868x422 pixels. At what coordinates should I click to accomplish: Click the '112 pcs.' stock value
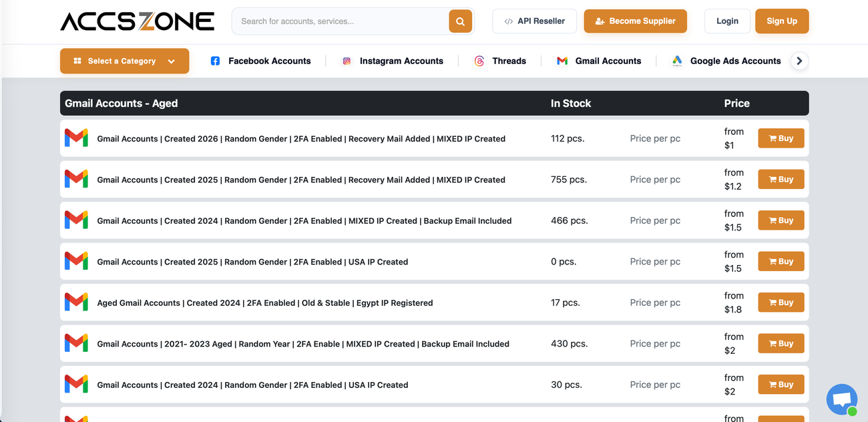point(568,139)
